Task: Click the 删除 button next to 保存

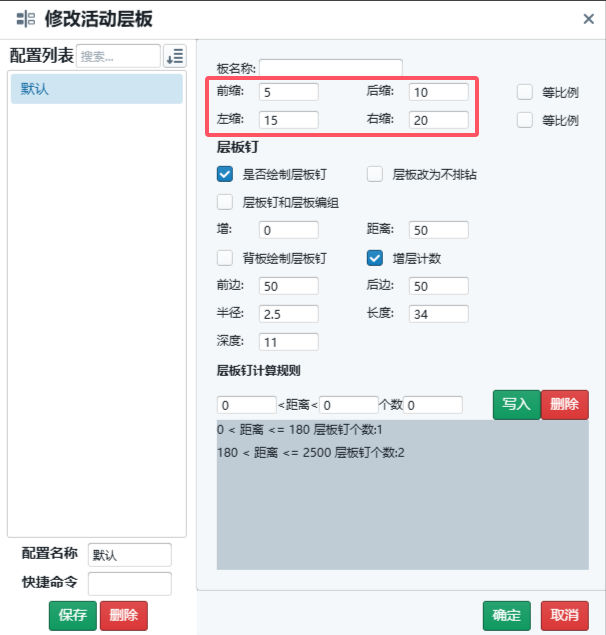Action: click(x=123, y=615)
